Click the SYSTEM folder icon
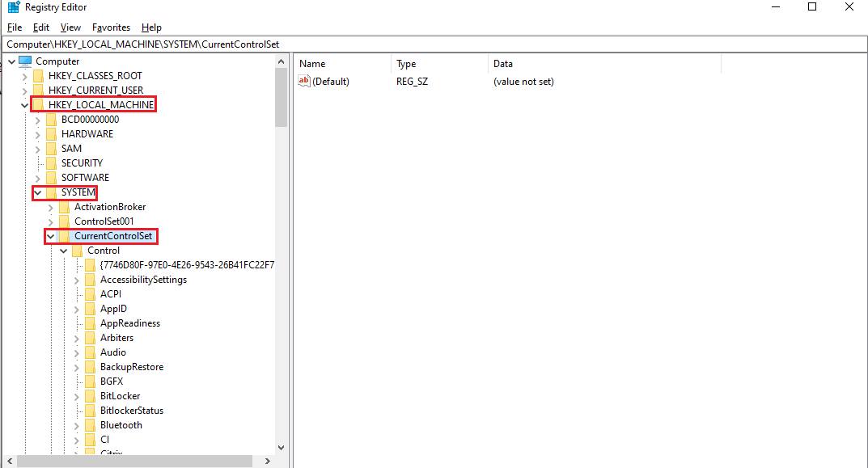The height and width of the screenshot is (468, 868). [52, 192]
